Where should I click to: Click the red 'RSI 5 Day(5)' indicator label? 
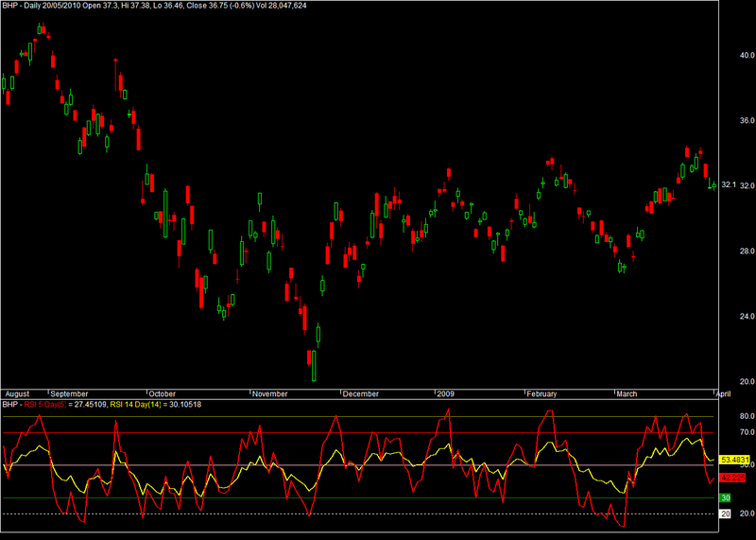45,405
